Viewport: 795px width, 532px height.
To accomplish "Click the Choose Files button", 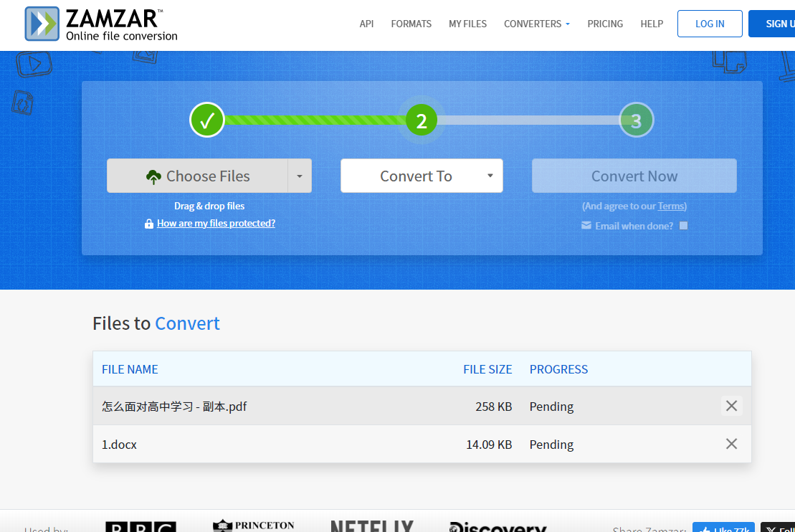I will tap(198, 176).
